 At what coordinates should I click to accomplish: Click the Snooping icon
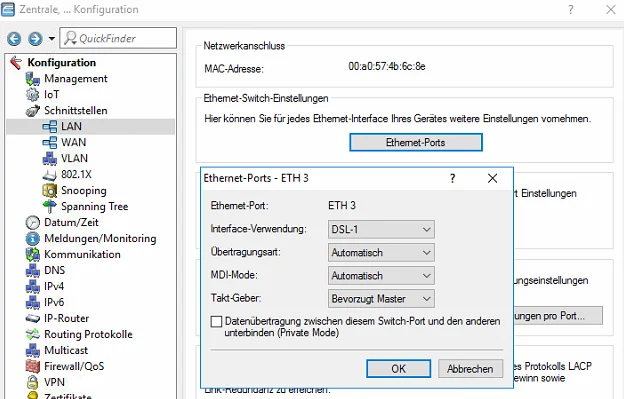click(50, 191)
